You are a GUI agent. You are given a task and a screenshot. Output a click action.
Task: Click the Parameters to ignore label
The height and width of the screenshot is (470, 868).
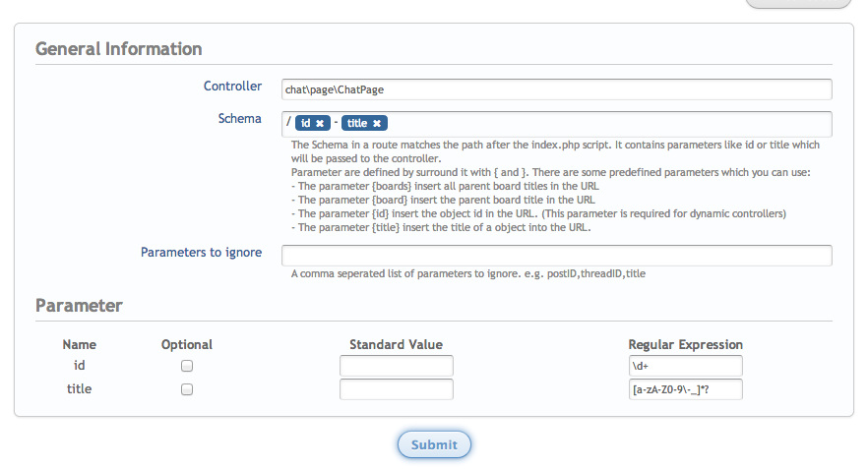[201, 253]
